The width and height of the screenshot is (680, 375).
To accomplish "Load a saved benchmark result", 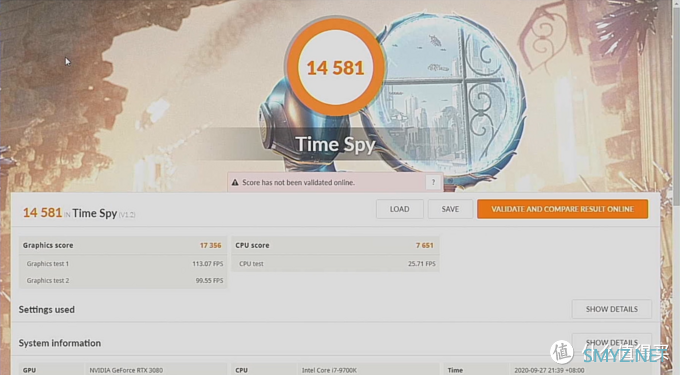I will [x=399, y=209].
